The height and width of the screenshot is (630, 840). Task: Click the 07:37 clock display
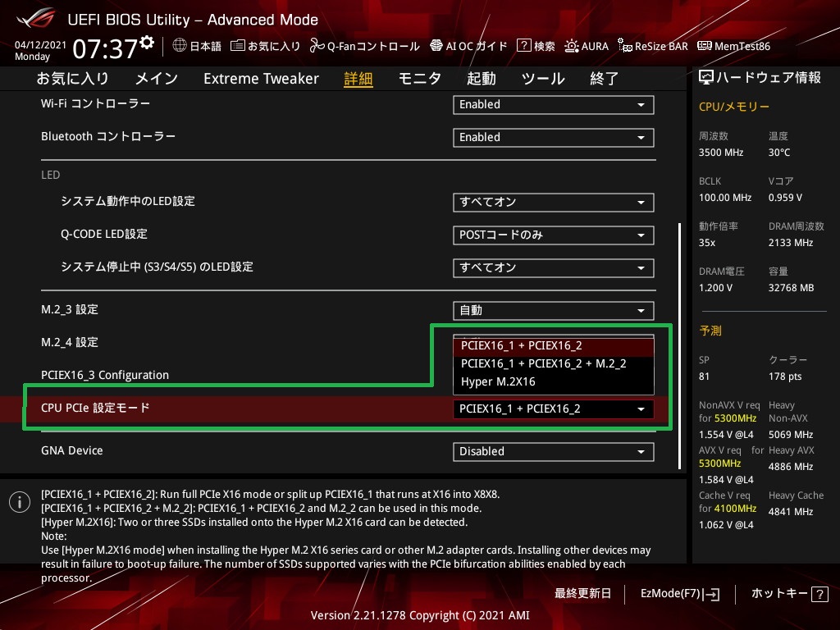click(105, 48)
